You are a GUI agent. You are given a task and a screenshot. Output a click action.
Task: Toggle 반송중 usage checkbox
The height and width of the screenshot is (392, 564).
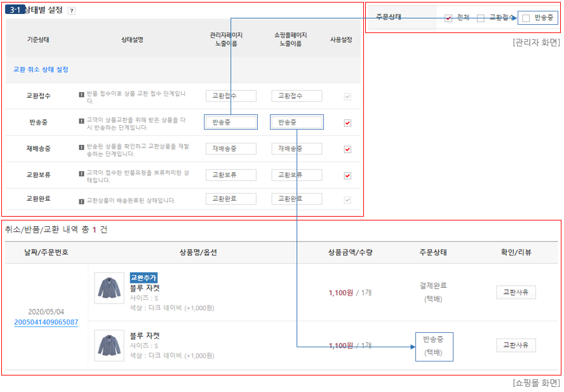(347, 123)
